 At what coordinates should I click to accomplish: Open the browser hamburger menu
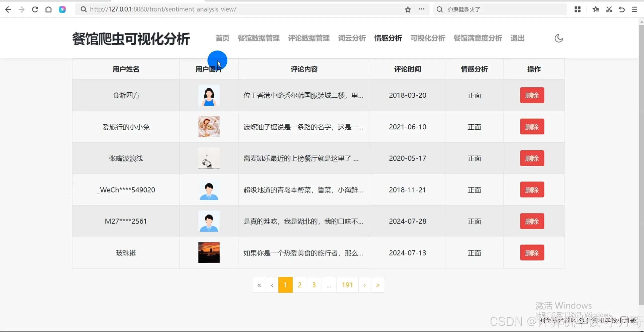(634, 9)
